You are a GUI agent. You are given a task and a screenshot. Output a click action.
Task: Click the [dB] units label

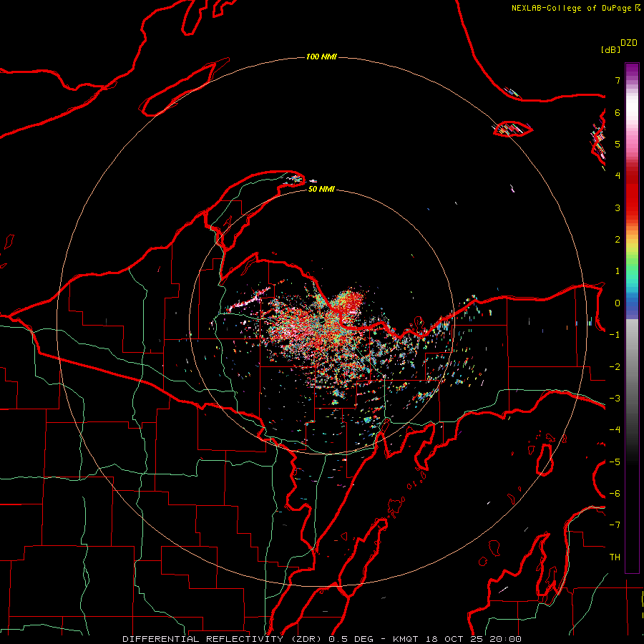[x=611, y=50]
